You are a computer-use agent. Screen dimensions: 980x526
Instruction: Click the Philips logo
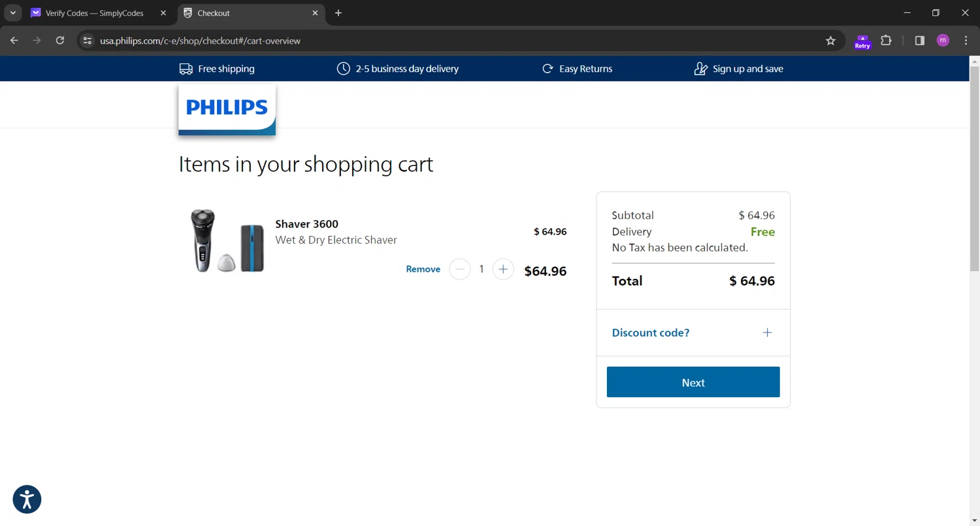pyautogui.click(x=227, y=109)
